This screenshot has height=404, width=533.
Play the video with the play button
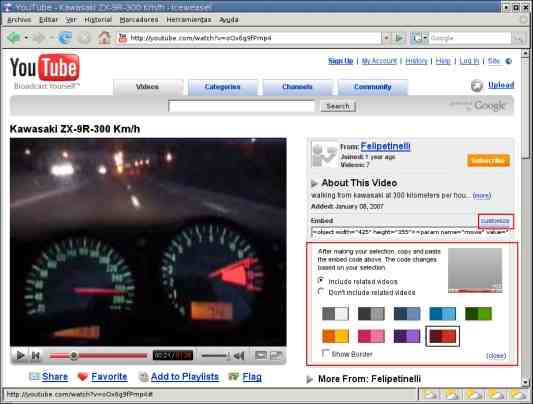click(x=20, y=356)
